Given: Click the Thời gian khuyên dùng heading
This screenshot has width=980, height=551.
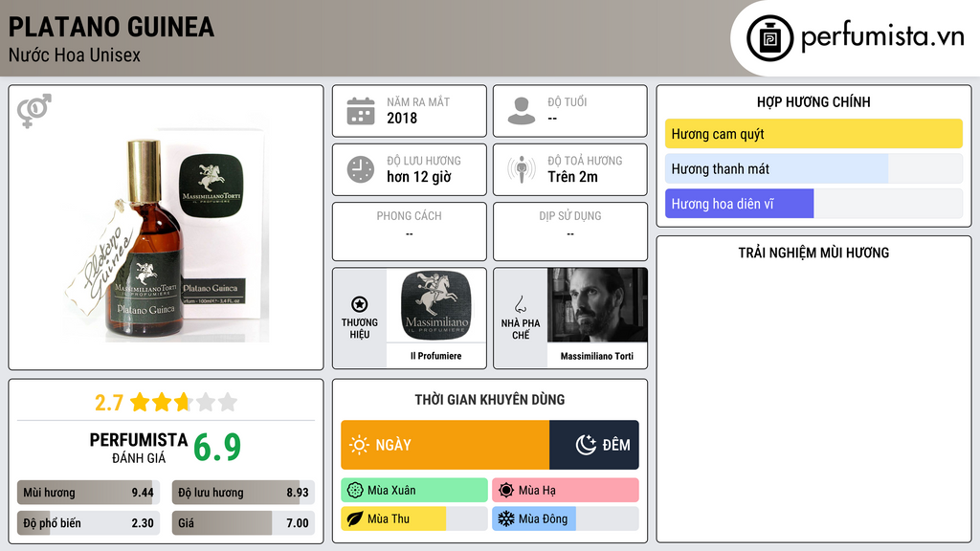Looking at the screenshot, I should click(490, 400).
